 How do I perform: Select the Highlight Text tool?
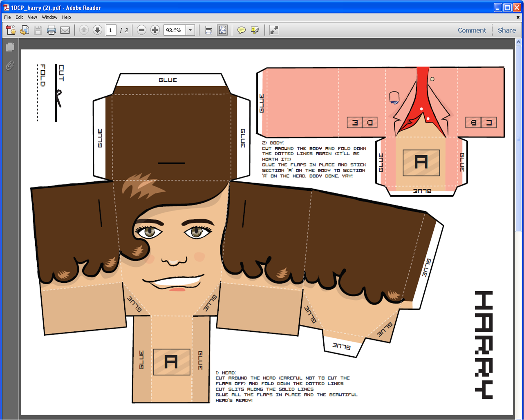[255, 30]
